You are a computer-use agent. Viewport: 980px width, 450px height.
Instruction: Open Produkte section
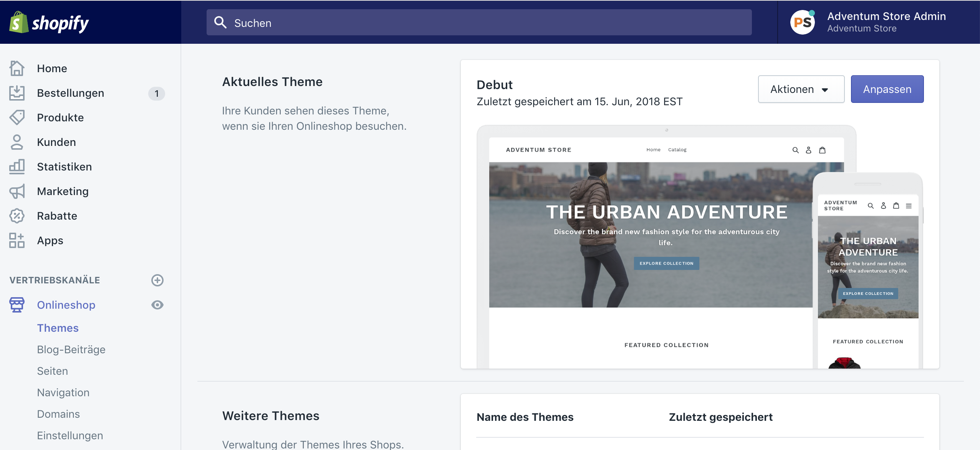pos(60,117)
